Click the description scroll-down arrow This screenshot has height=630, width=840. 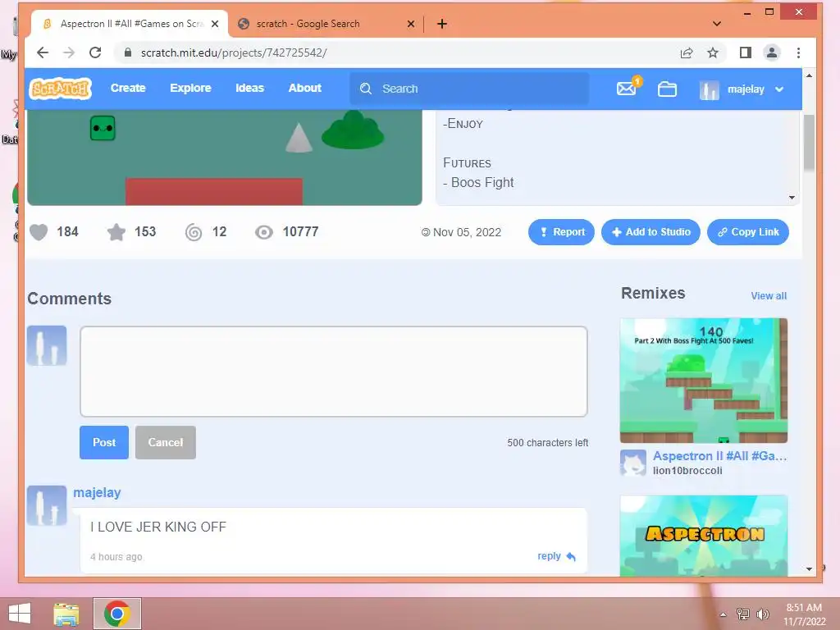[x=792, y=198]
